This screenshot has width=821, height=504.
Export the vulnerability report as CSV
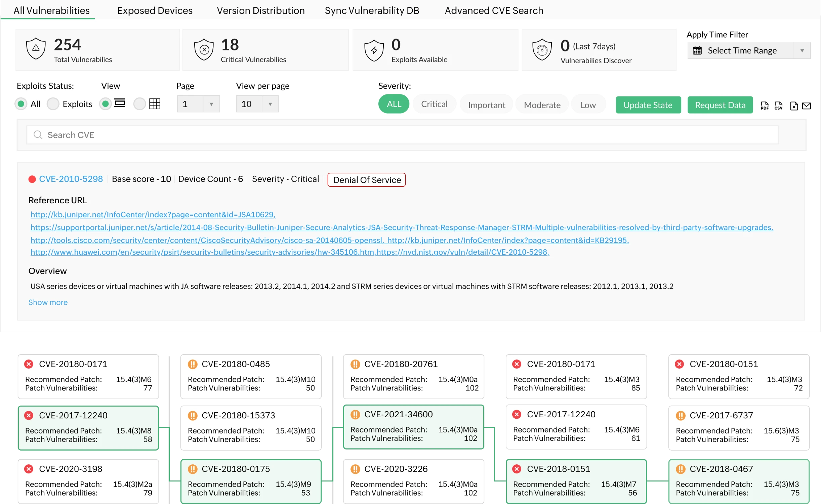pos(779,106)
